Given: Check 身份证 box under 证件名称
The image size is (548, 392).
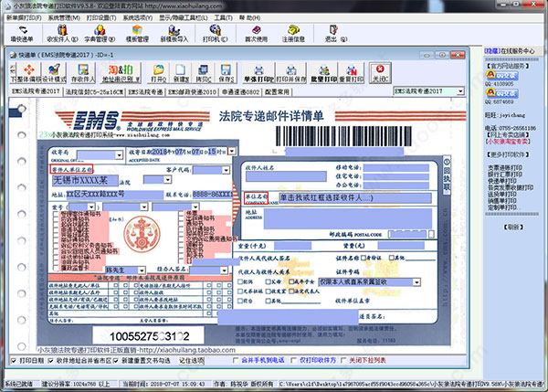Looking at the screenshot, I should (x=364, y=258).
